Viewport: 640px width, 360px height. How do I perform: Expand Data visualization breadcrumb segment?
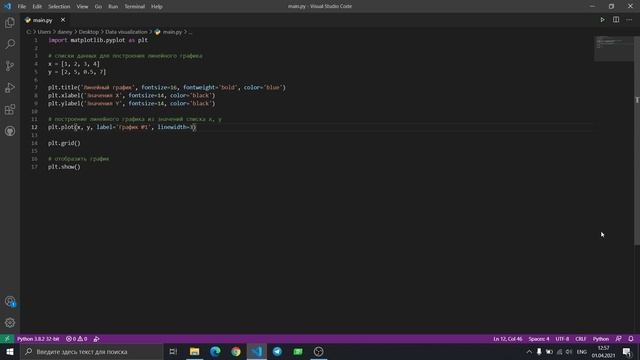coord(126,32)
